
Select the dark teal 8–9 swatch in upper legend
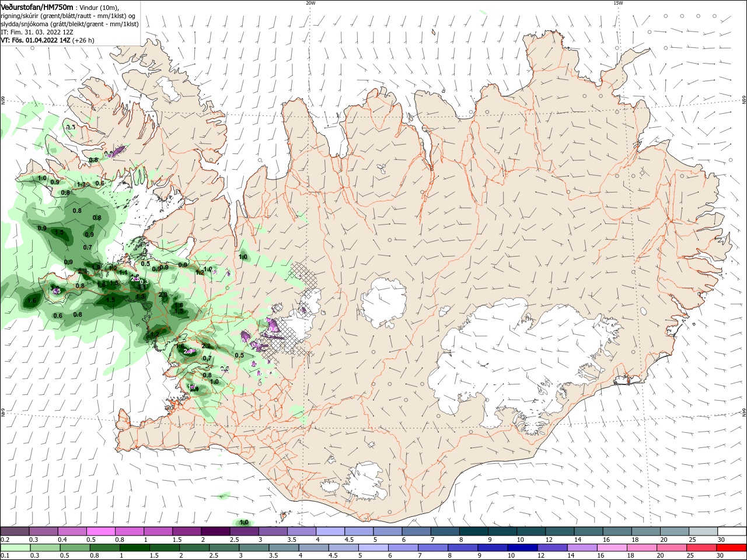tap(474, 531)
